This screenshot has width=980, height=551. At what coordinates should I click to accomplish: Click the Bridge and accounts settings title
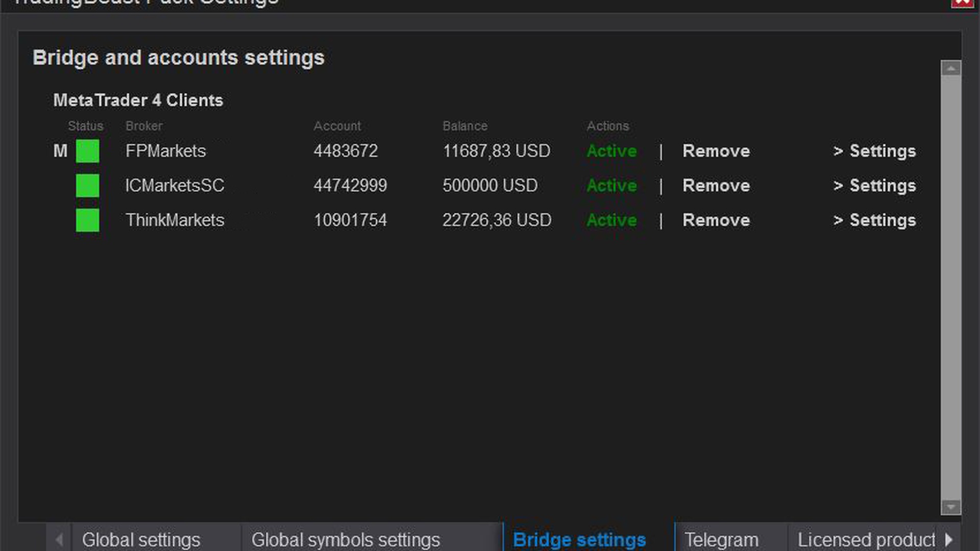click(179, 58)
